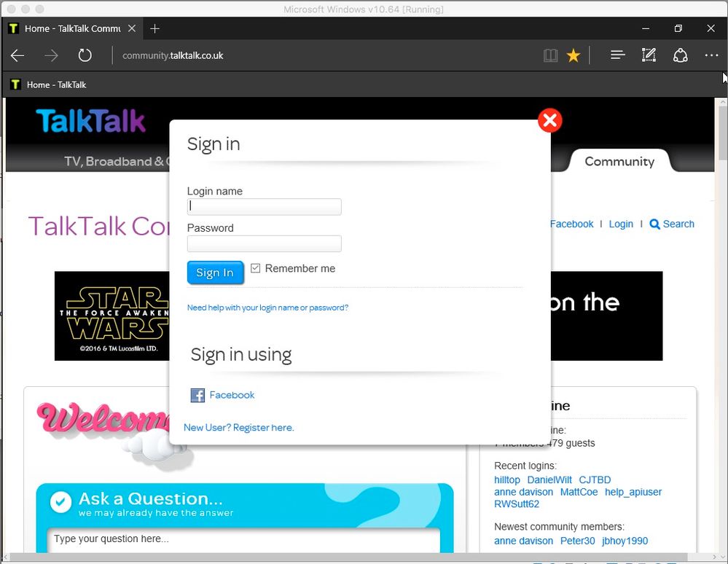
Task: Open the TV, Broadband tab
Action: coord(116,161)
